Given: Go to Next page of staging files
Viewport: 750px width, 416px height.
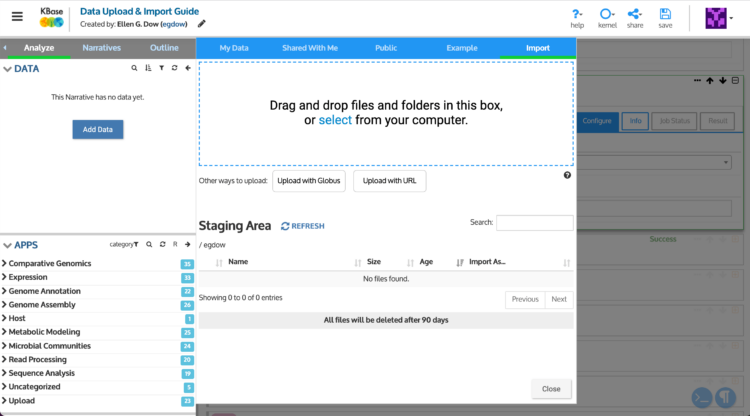Looking at the screenshot, I should pos(559,299).
